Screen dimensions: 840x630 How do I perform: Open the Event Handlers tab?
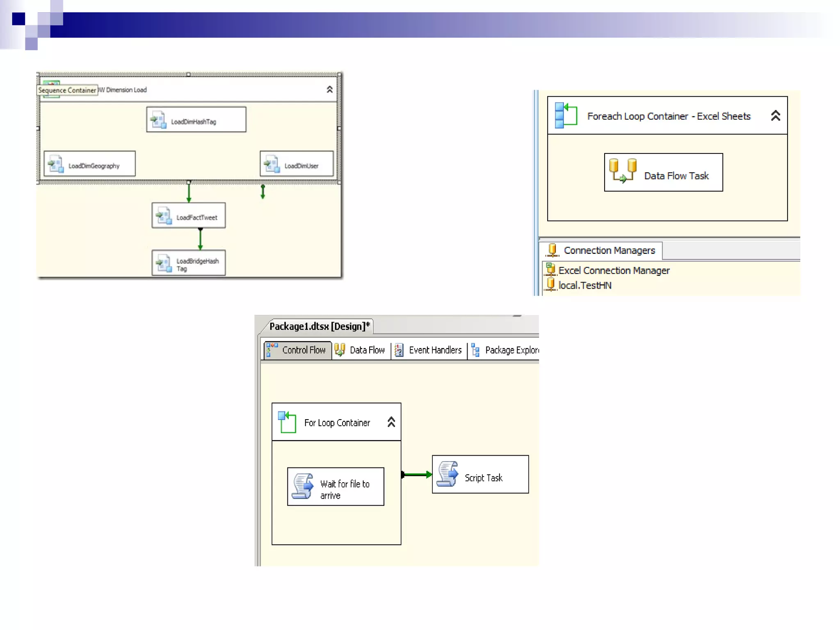click(x=429, y=350)
